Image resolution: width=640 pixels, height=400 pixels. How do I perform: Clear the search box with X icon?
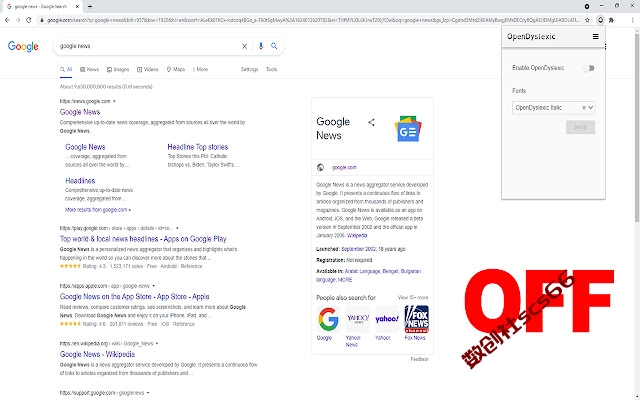(244, 46)
